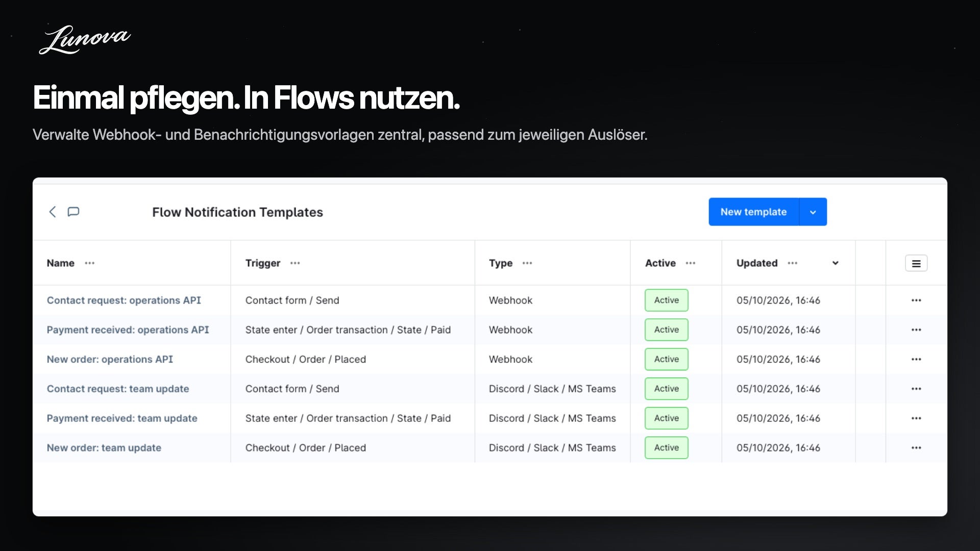Open Contact request: operations API template
Screen dimensions: 980x551
pyautogui.click(x=124, y=300)
